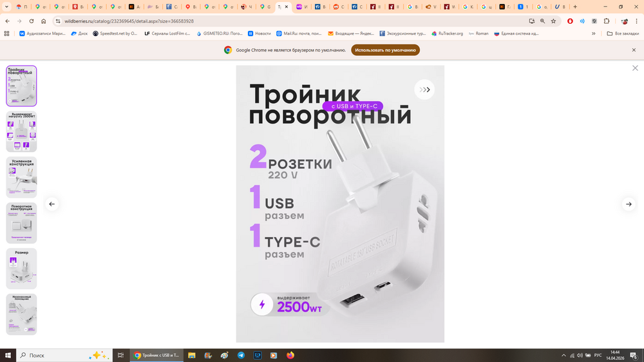Open Firefox from taskbar

tap(290, 356)
